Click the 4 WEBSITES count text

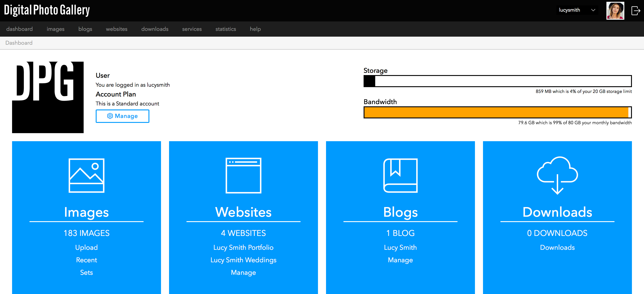243,233
